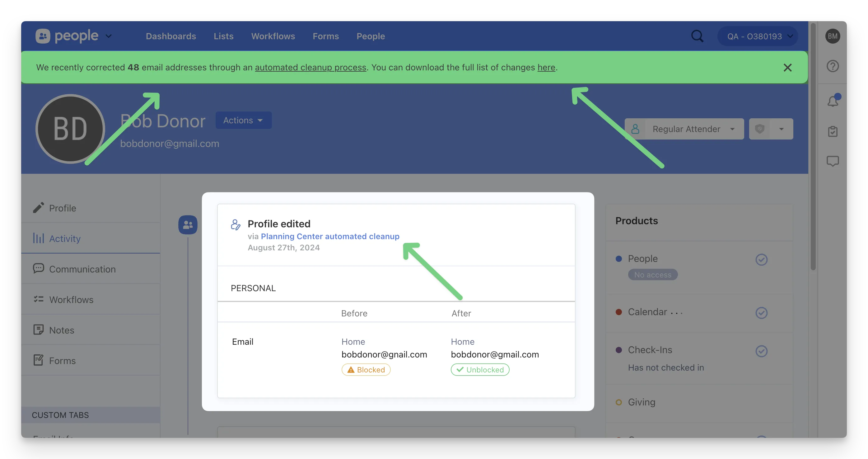Open the chat bubble icon in sidebar

click(832, 161)
